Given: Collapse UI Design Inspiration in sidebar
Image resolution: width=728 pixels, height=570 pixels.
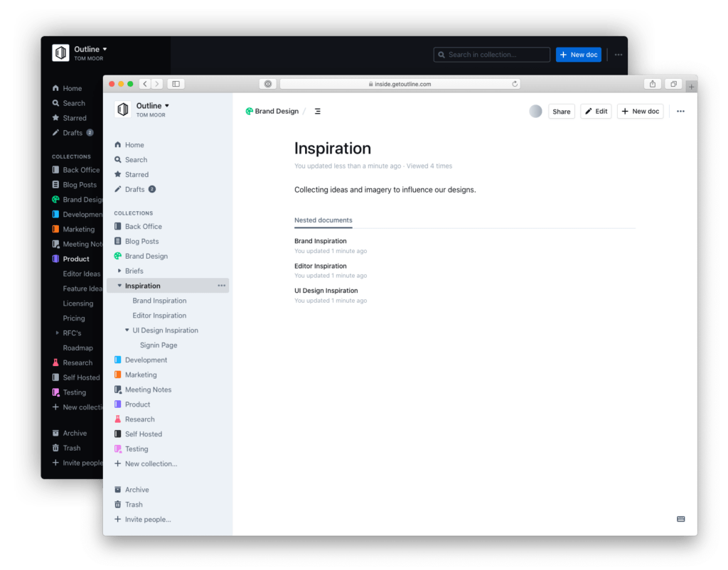Looking at the screenshot, I should (127, 330).
